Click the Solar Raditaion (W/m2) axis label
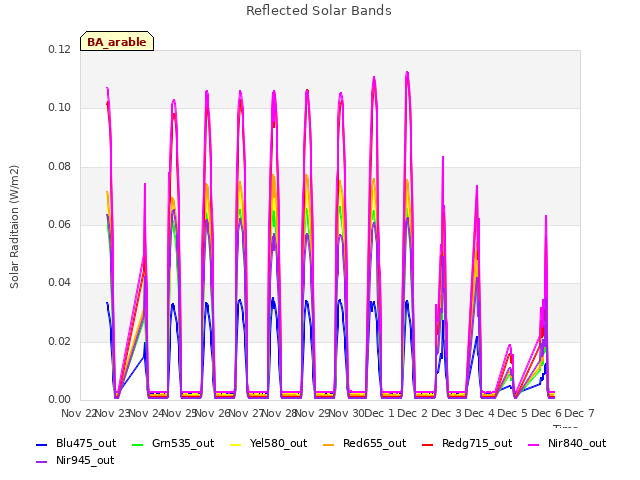Screen dimensions: 640x480 14,227
